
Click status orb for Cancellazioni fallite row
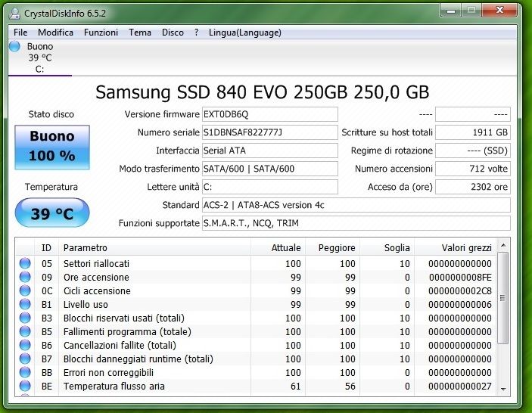(25, 345)
